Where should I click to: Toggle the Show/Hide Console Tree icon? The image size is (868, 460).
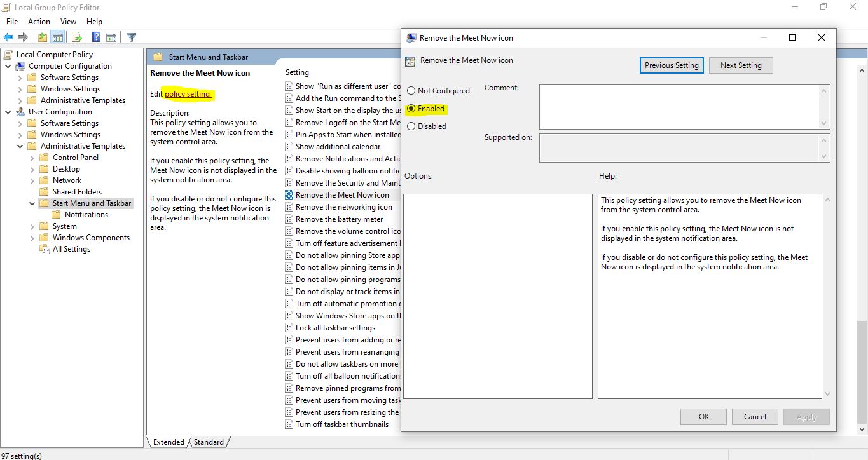click(x=57, y=37)
